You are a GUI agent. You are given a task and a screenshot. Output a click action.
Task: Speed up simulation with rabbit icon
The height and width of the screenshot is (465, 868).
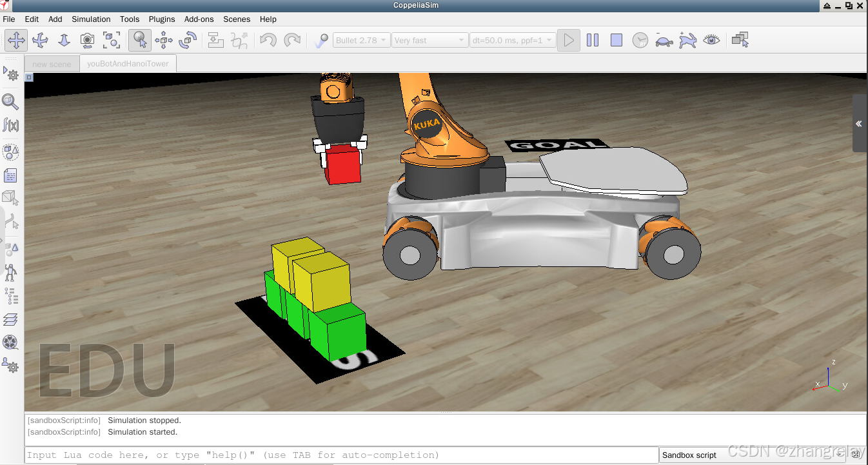688,40
